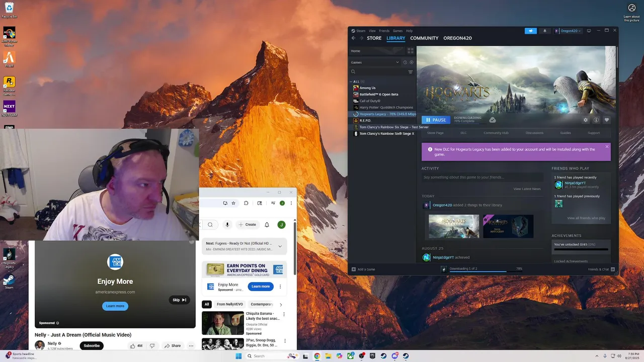The image size is (644, 362).
Task: Go forward in Steam navigation
Action: click(361, 38)
